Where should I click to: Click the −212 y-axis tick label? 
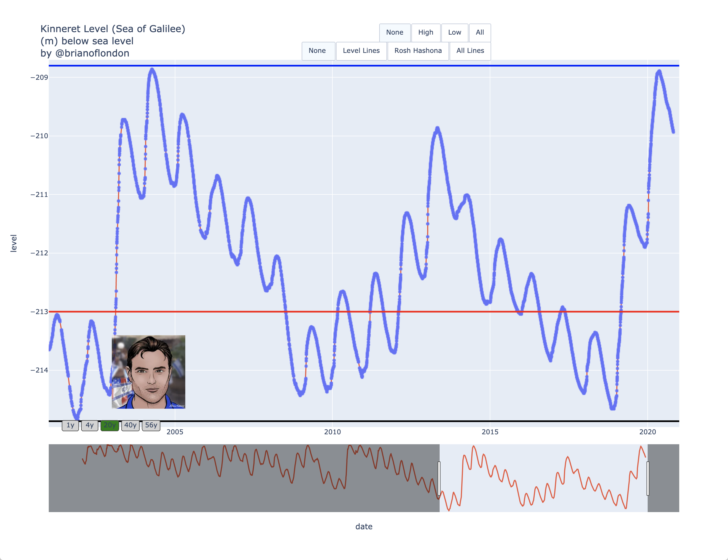[39, 253]
